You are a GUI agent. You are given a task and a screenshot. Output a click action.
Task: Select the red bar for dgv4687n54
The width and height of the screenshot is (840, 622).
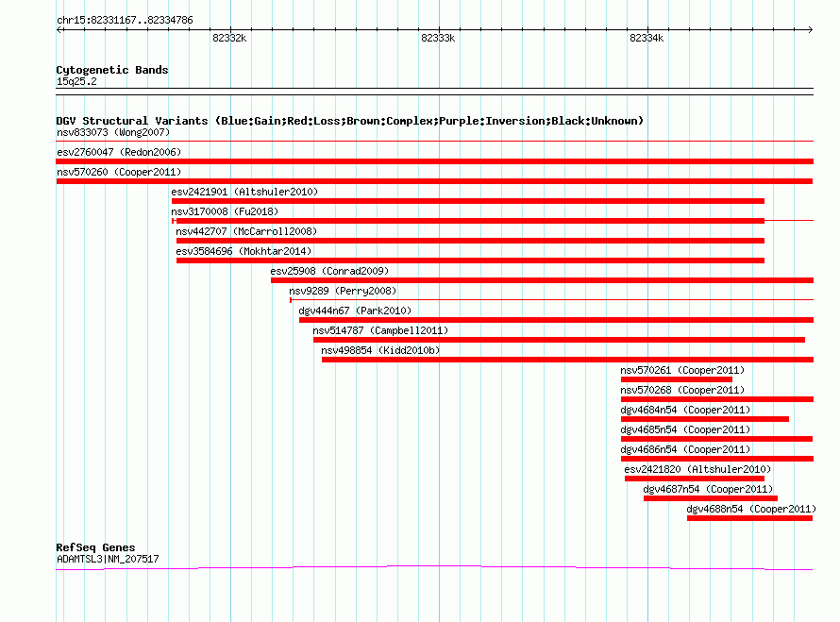(711, 498)
